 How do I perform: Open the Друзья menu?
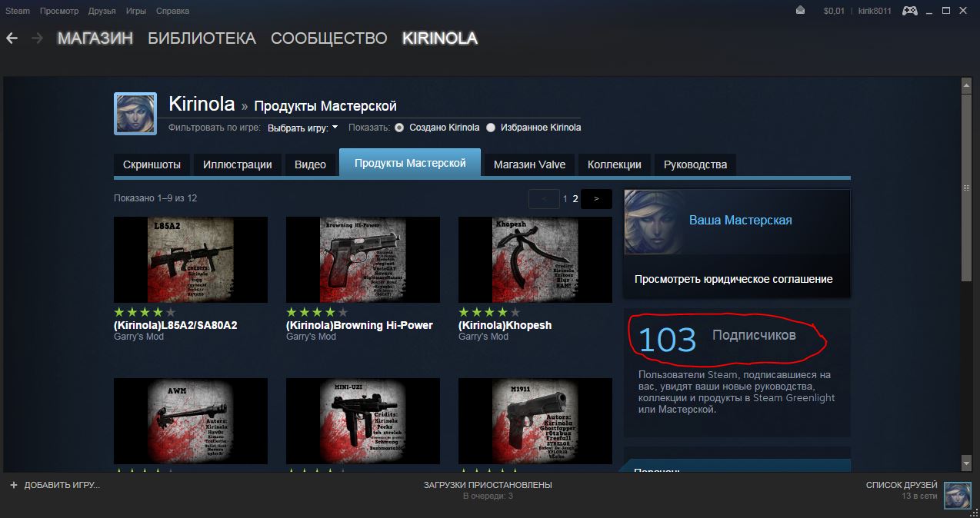pyautogui.click(x=102, y=11)
